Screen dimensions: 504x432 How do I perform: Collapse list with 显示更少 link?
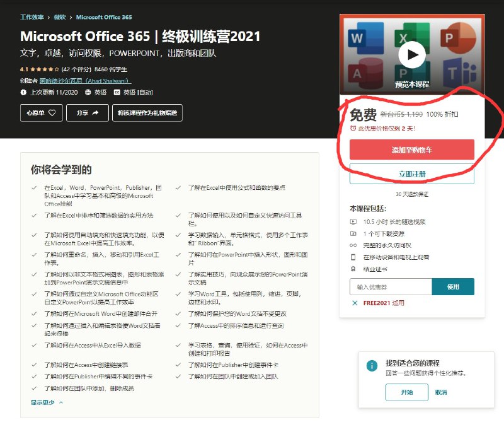(43, 402)
